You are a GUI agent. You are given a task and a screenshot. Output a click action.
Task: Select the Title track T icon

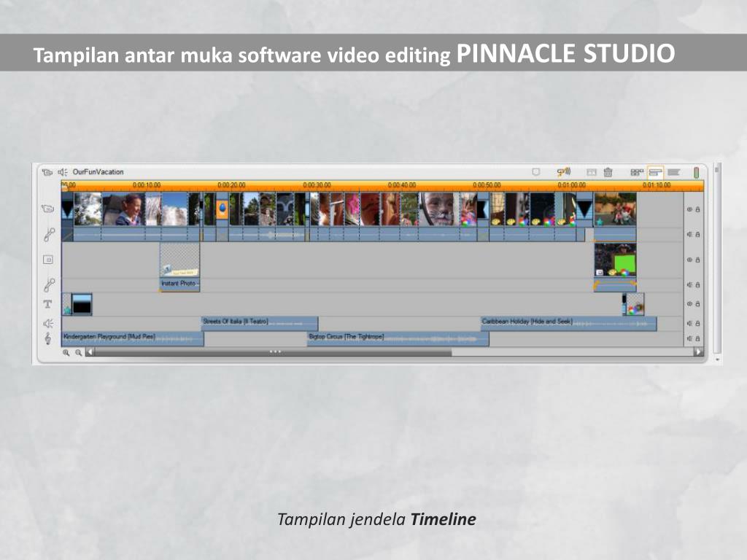tap(47, 304)
